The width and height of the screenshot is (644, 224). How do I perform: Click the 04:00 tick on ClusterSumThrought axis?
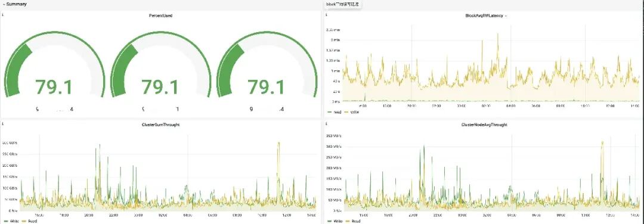(188, 214)
